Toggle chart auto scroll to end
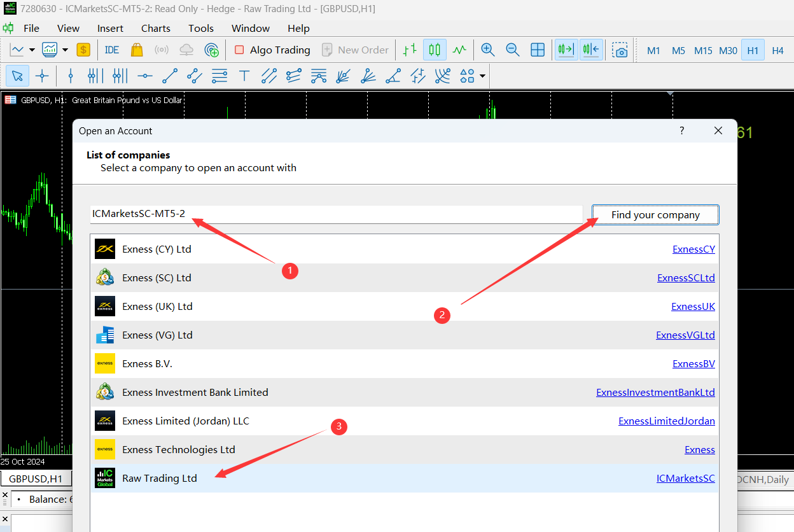 (566, 50)
